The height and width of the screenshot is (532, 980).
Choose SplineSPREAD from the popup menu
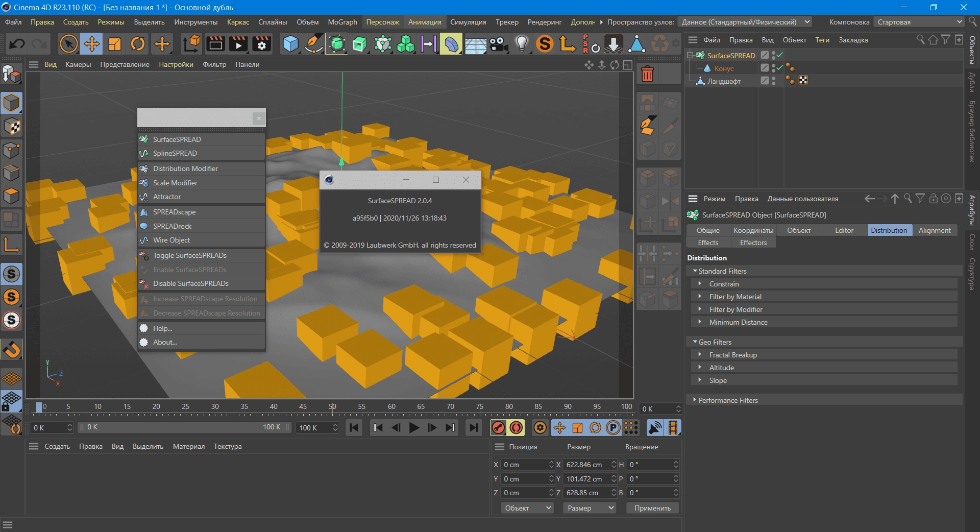click(201, 153)
